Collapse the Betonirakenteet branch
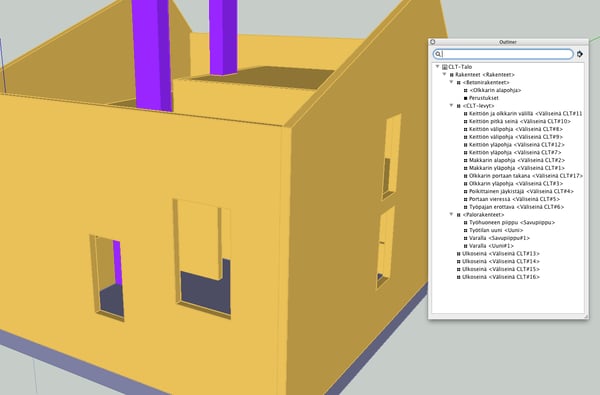Viewport: 600px width, 395px height. tap(452, 82)
